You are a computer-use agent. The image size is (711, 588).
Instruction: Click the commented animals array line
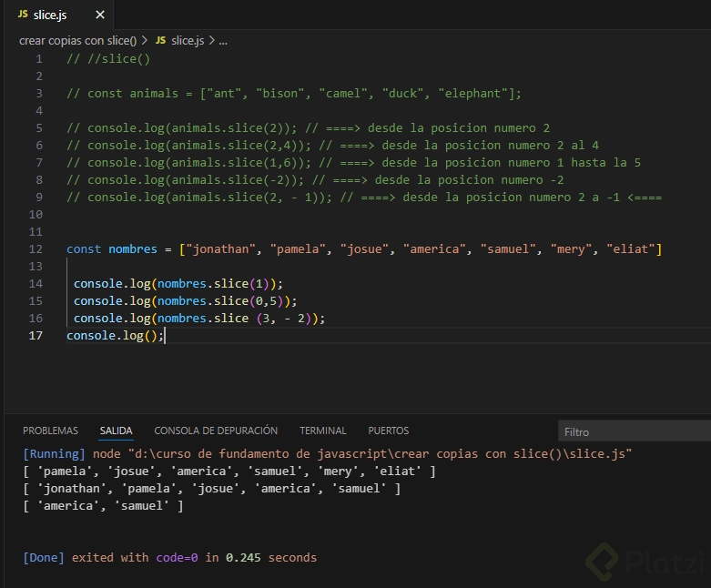293,94
